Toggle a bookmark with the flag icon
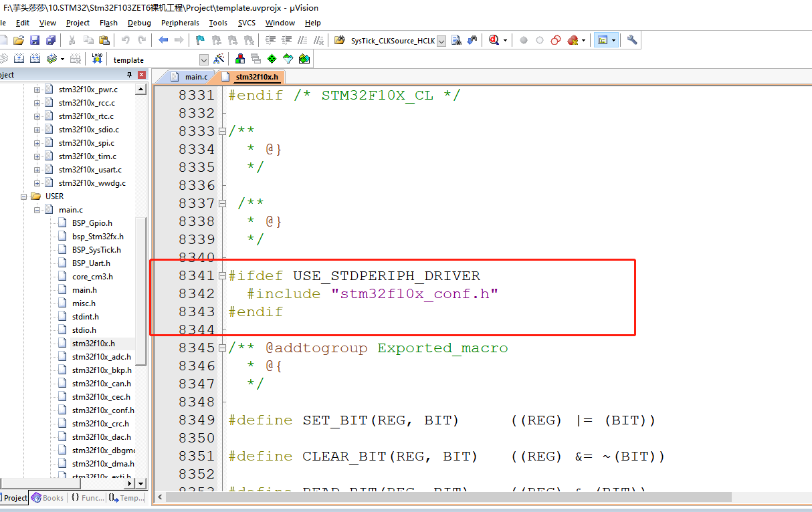The height and width of the screenshot is (512, 812). tap(199, 40)
